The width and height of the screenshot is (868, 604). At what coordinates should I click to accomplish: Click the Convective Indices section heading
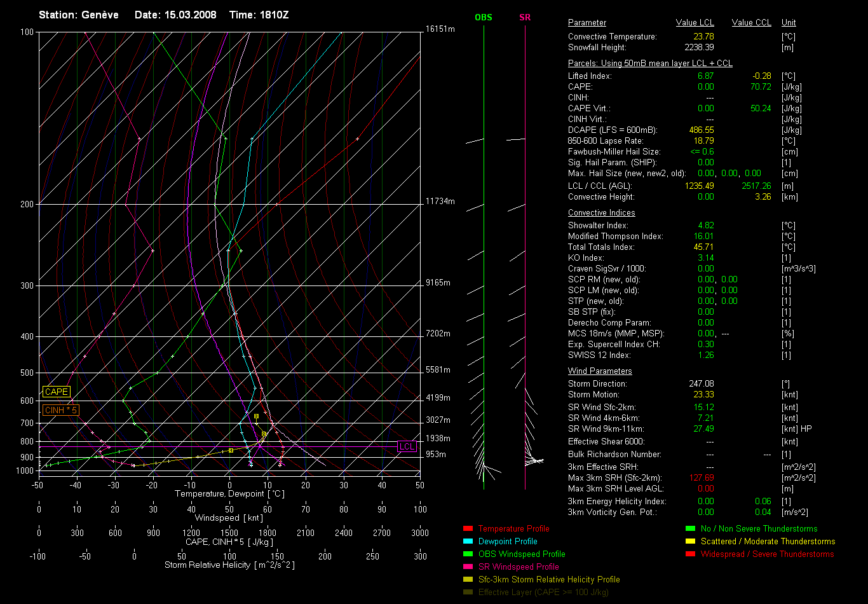601,213
